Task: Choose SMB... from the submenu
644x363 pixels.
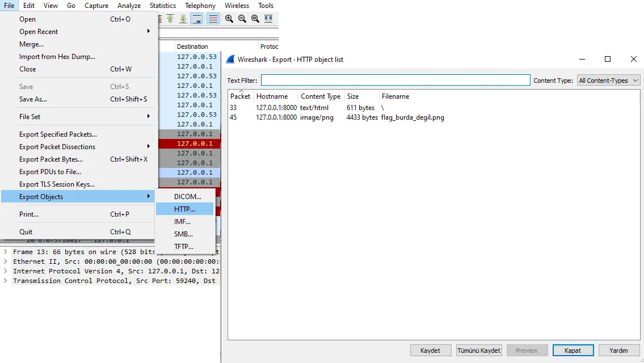Action: point(185,234)
